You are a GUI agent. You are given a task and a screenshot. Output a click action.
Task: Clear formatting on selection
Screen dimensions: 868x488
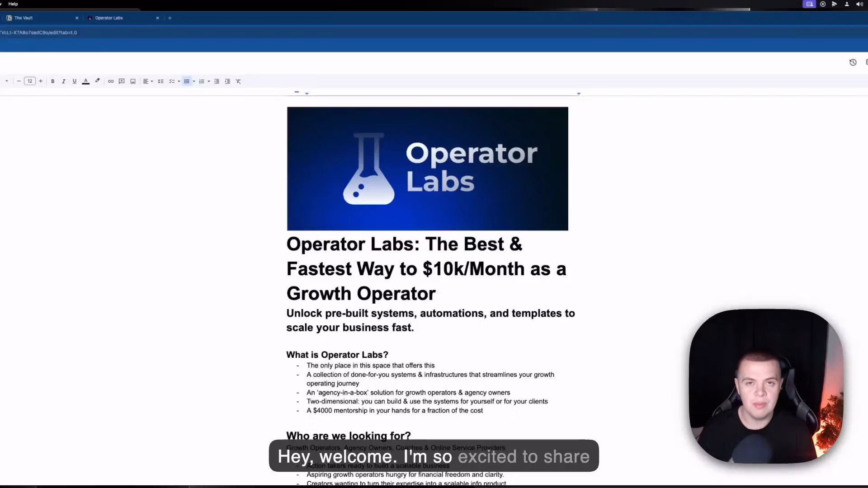click(238, 81)
